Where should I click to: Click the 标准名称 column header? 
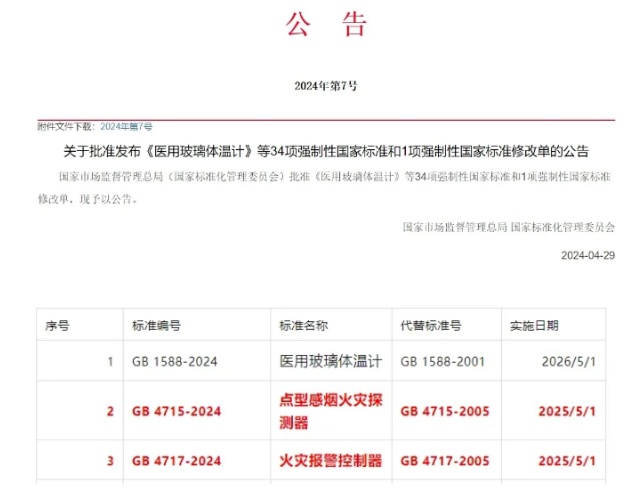pyautogui.click(x=303, y=326)
